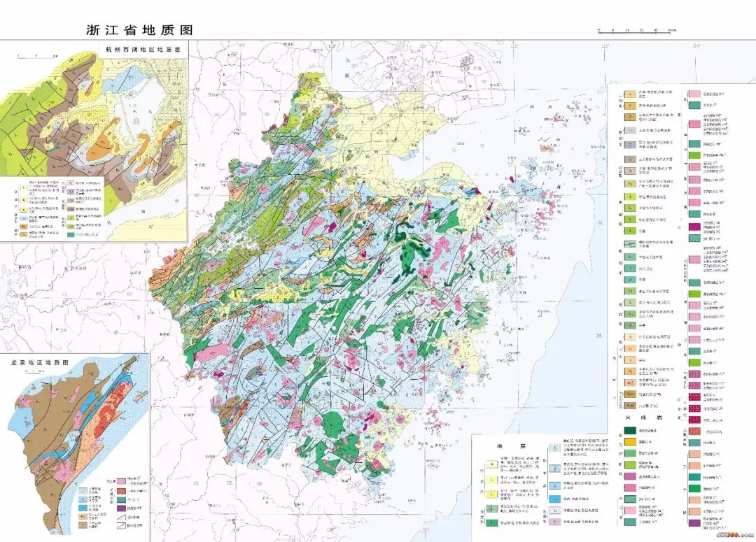Pick the teal swatch in the Longquan legend
756x542 pixels.
tap(122, 500)
